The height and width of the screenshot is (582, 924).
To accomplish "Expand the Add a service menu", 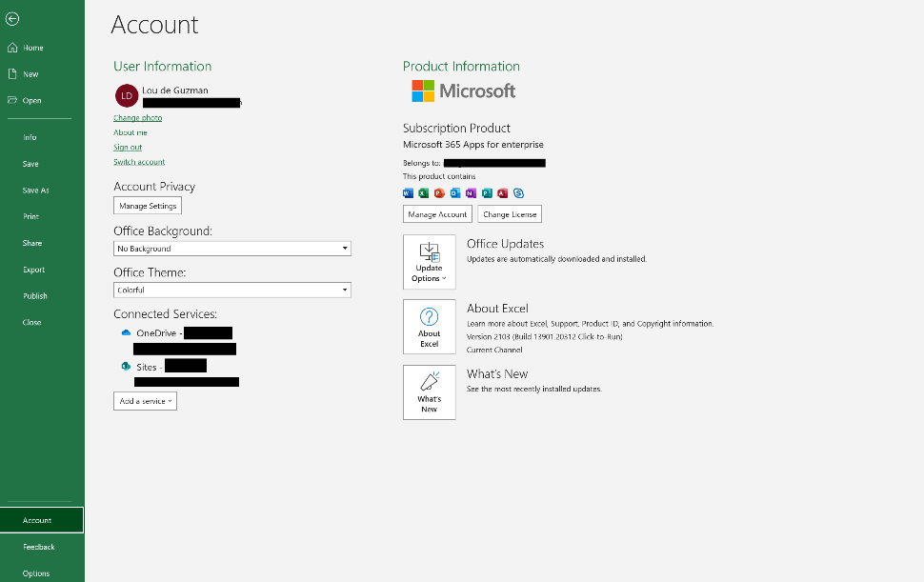I will click(x=145, y=401).
